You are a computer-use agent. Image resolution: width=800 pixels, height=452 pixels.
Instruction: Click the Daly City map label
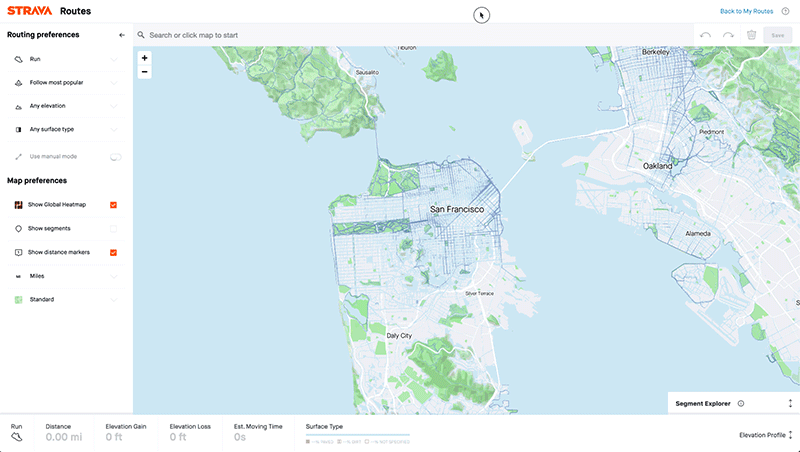coord(399,336)
